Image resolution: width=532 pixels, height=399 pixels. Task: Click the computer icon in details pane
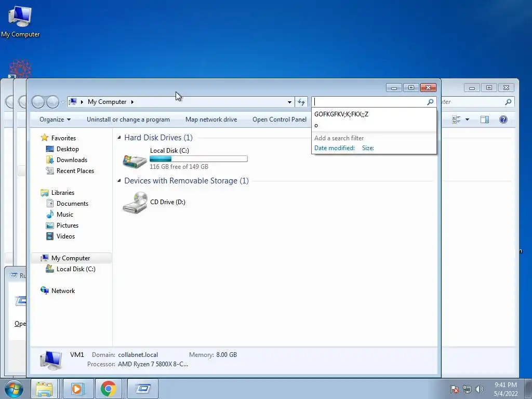click(51, 360)
